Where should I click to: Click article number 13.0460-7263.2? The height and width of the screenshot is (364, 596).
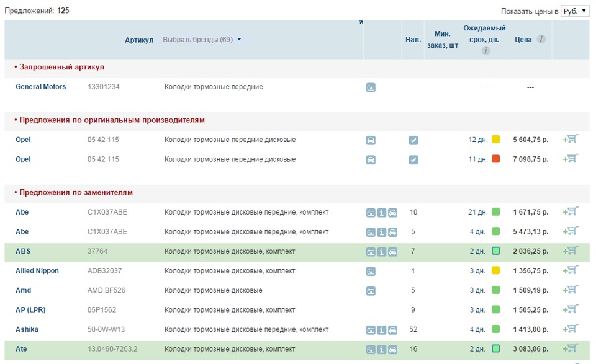[112, 349]
